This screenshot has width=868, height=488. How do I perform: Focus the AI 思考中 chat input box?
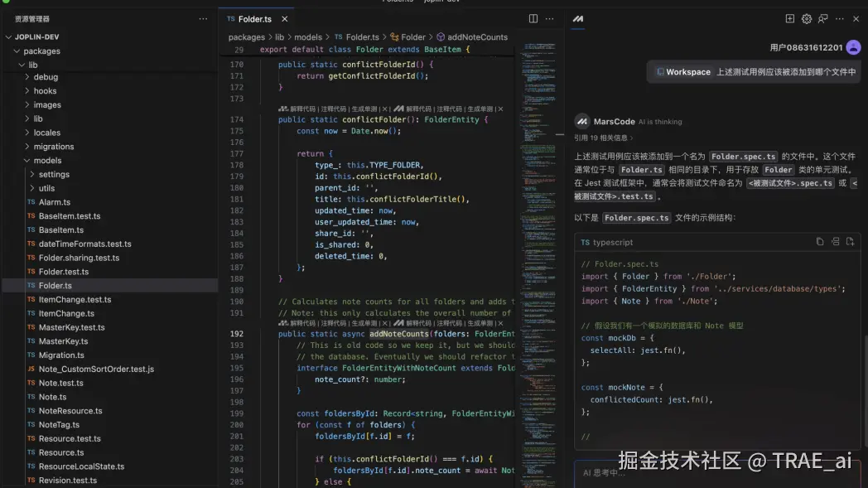(x=717, y=474)
